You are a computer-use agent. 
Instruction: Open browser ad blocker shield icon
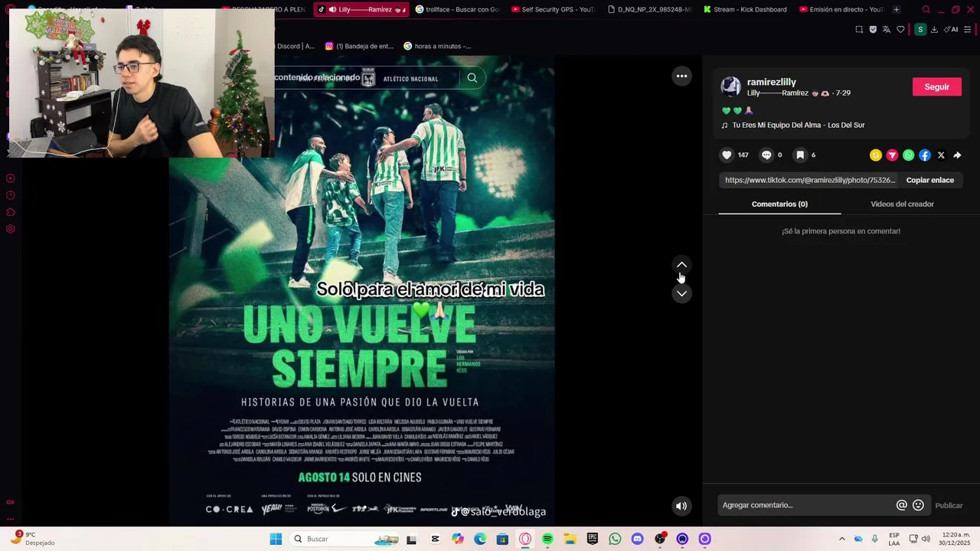(873, 29)
